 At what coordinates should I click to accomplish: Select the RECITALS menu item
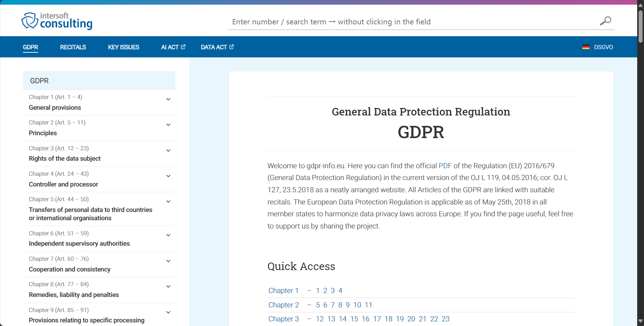click(x=73, y=47)
